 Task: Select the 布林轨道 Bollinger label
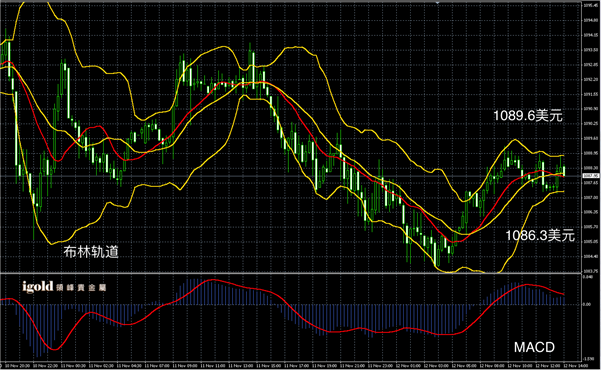pos(91,252)
